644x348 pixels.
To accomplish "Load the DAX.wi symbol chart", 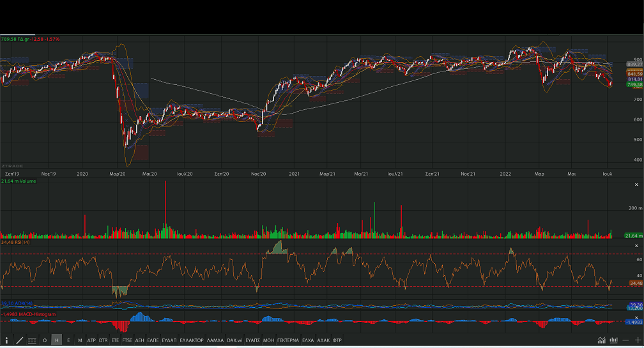I will [235, 340].
